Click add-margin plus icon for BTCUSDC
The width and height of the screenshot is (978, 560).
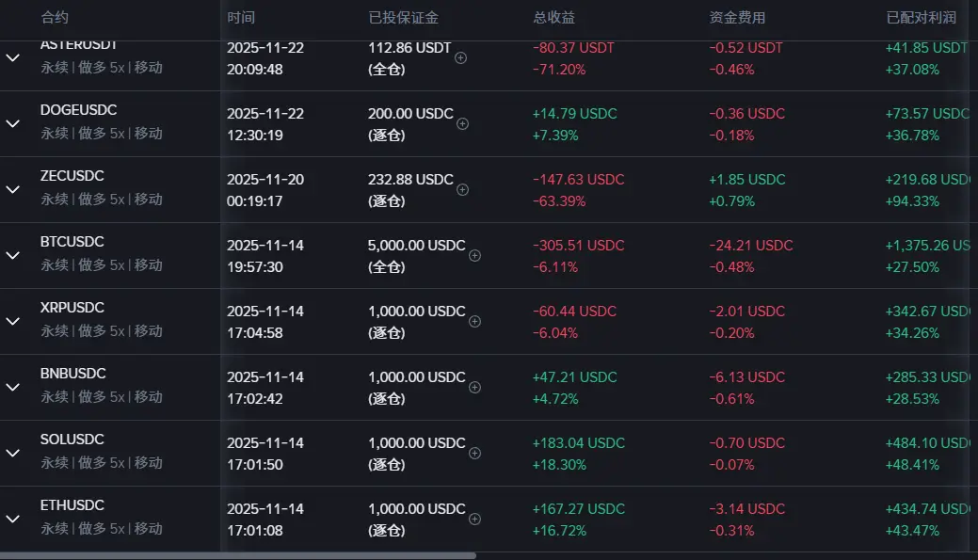coord(474,255)
